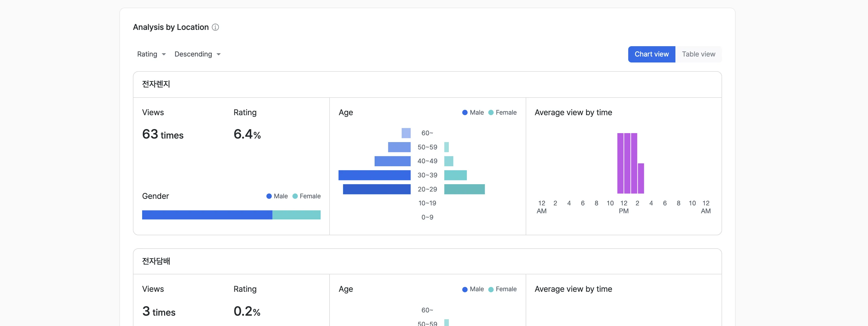Click Female legend in 전자렌지 Age chart

click(502, 113)
